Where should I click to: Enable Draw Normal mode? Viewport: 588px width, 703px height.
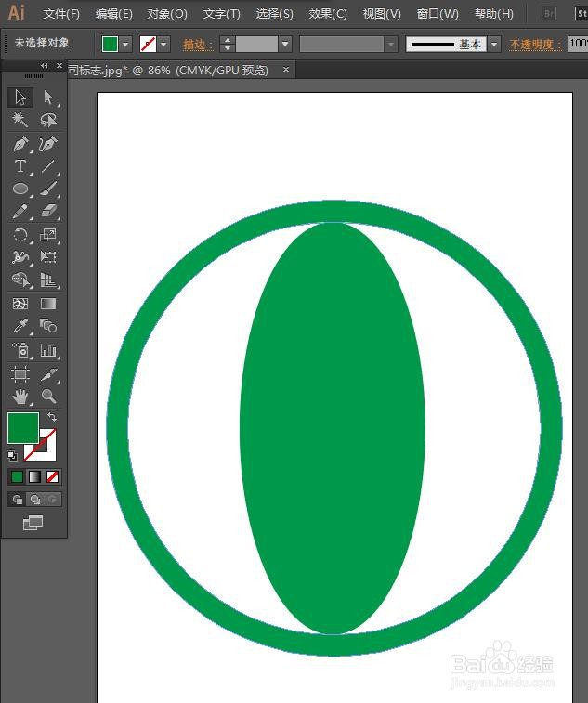(17, 499)
